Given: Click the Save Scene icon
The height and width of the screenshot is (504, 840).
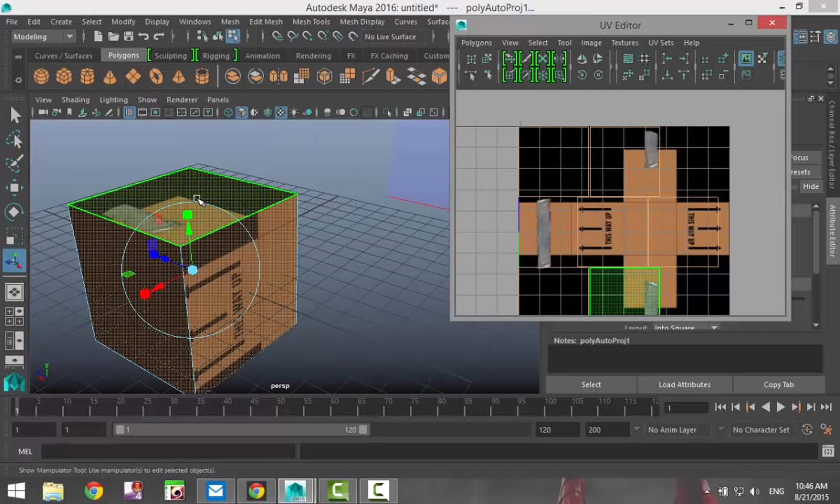Looking at the screenshot, I should click(129, 37).
